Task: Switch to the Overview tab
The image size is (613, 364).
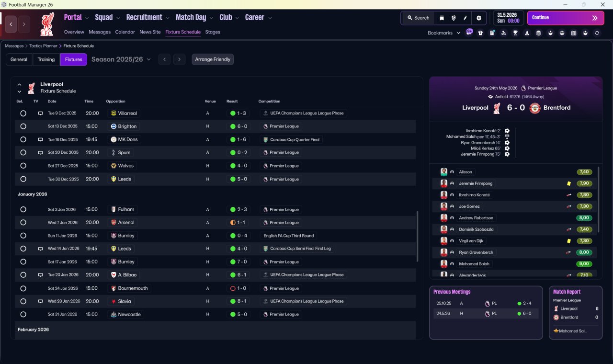Action: coord(74,32)
